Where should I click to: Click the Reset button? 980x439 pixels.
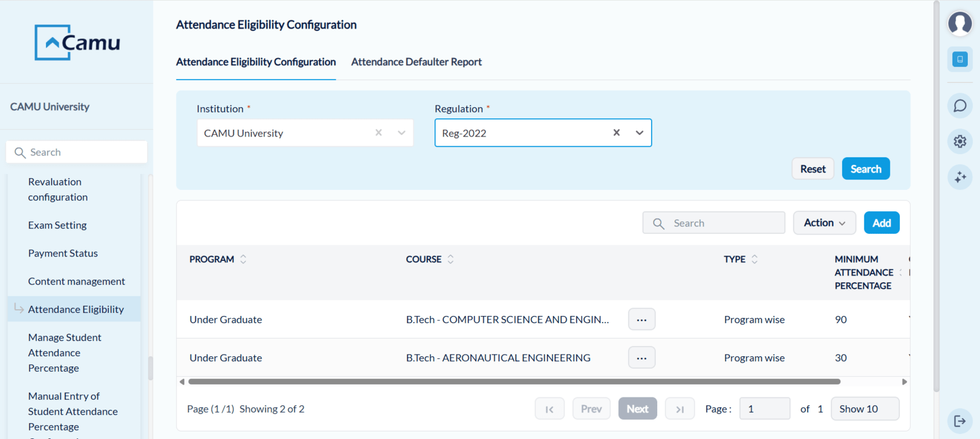tap(813, 169)
